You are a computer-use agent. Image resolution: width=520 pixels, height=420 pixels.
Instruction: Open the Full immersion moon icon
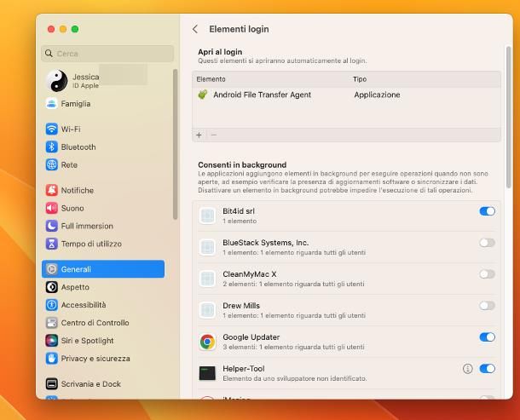coord(51,226)
